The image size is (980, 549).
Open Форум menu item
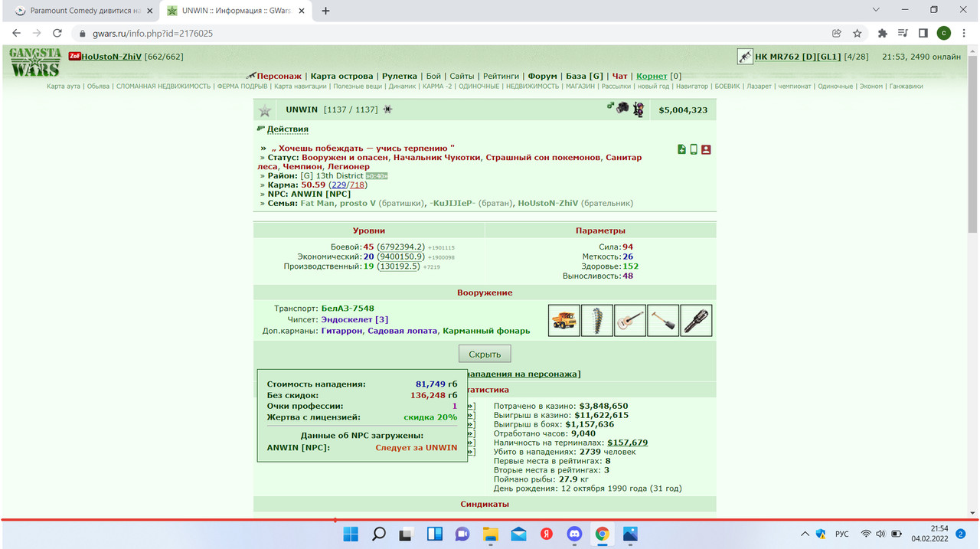tap(542, 76)
